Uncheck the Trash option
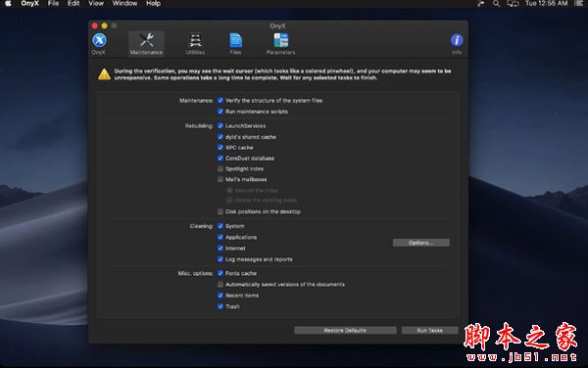588x368 pixels. click(220, 306)
